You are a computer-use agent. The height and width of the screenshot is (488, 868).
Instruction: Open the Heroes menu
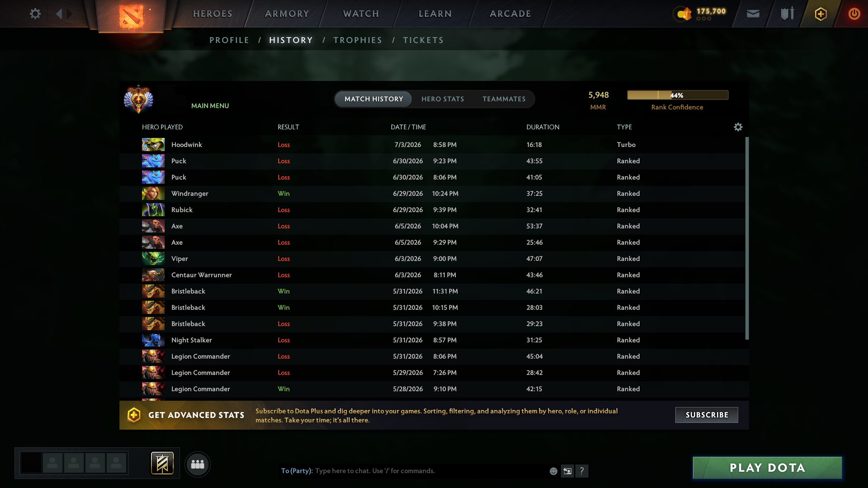pos(213,14)
